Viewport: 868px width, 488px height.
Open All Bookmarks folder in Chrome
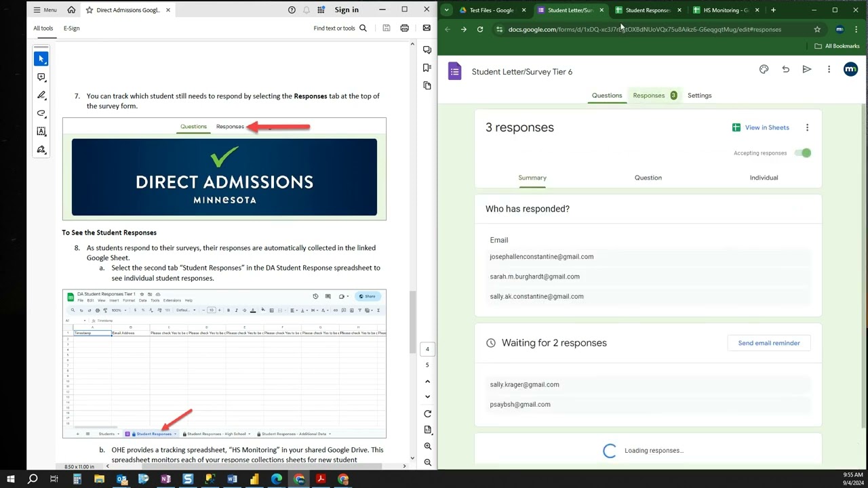[837, 46]
